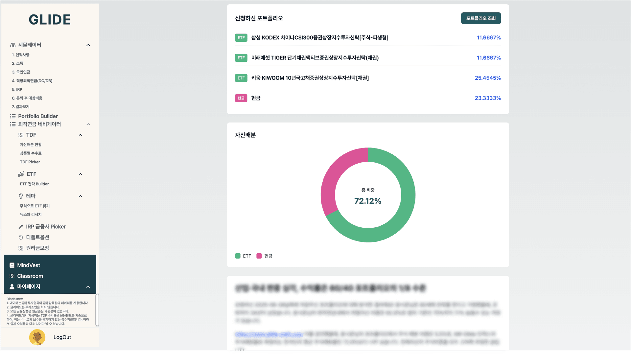This screenshot has width=631, height=364.
Task: Go to the 7. 결과보기 step
Action: (21, 107)
